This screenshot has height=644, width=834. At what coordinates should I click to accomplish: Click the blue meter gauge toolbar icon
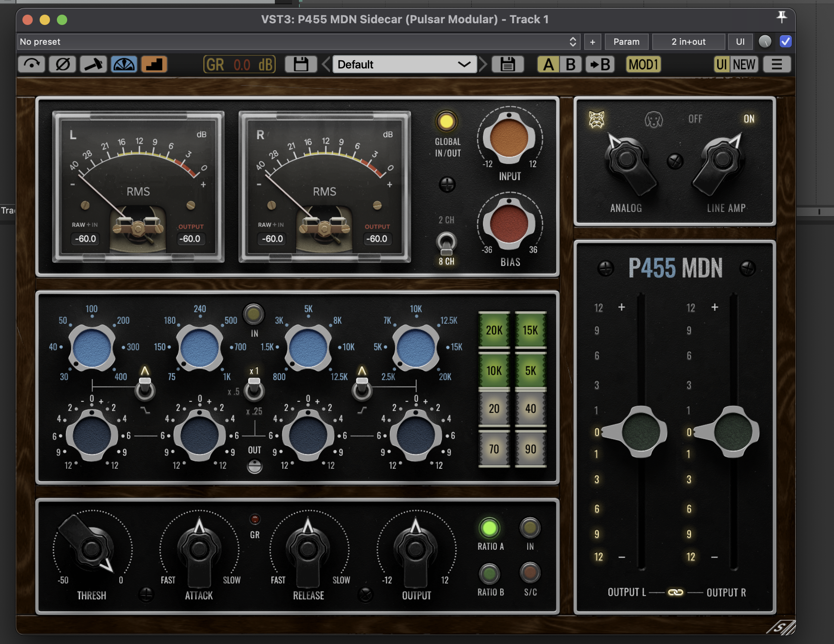point(124,65)
